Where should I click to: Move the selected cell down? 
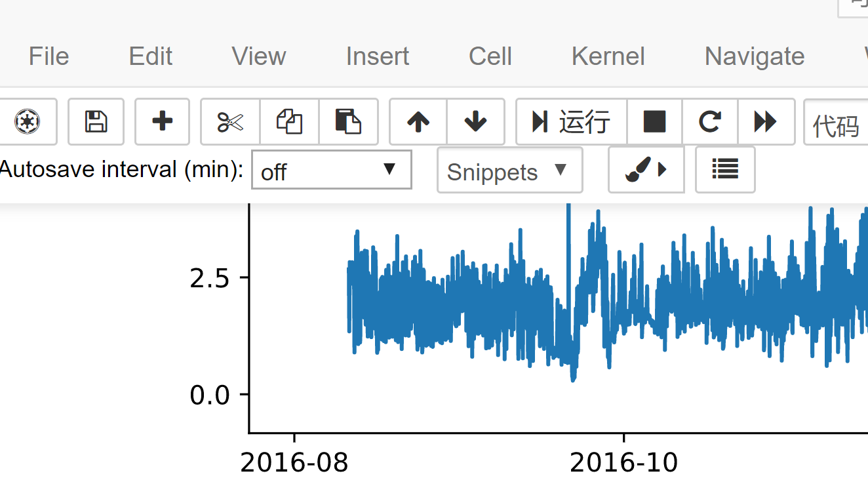[476, 121]
